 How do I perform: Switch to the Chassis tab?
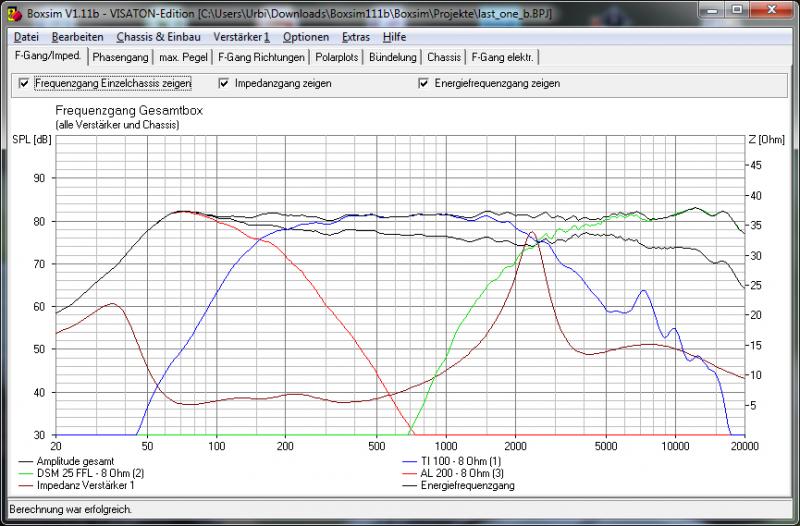(444, 58)
